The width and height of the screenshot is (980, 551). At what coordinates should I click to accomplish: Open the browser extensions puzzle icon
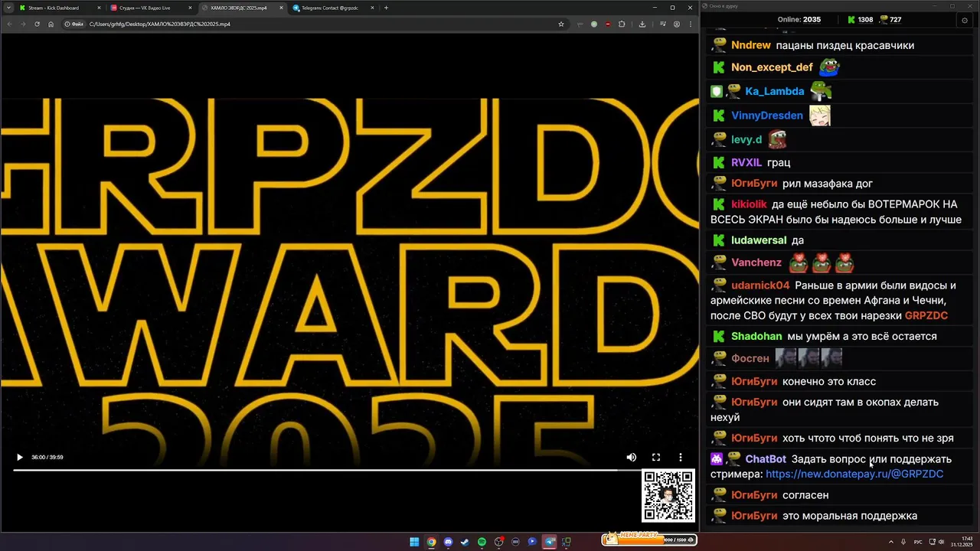(x=622, y=24)
